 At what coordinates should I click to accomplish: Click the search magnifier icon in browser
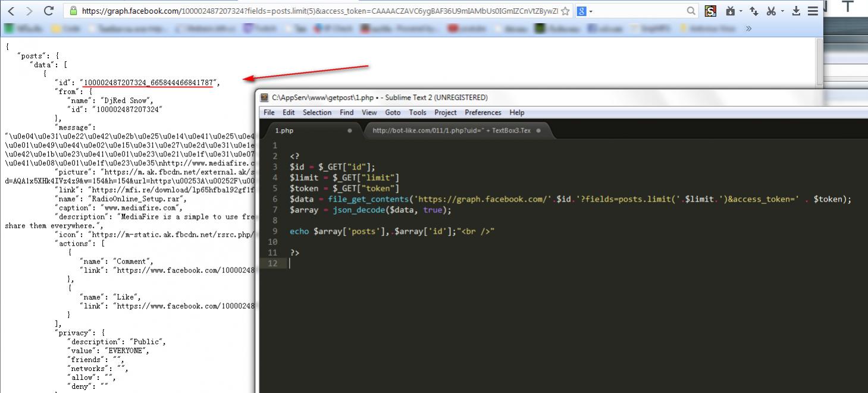691,11
